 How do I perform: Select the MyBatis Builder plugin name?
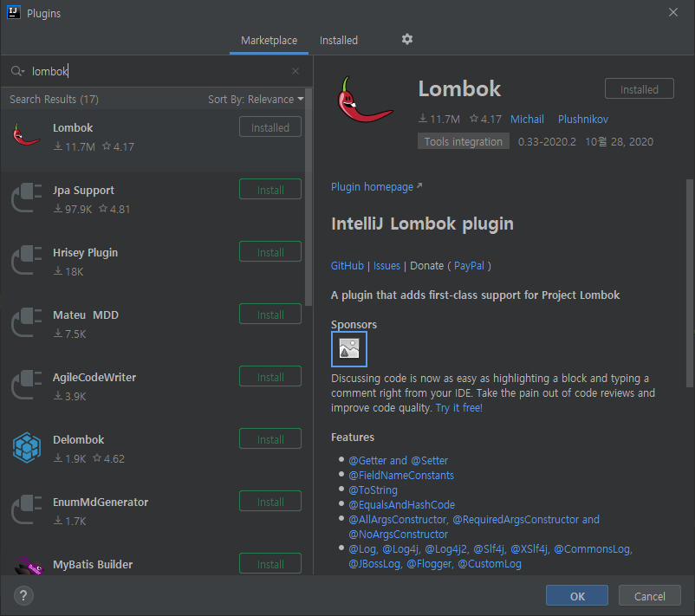(93, 565)
